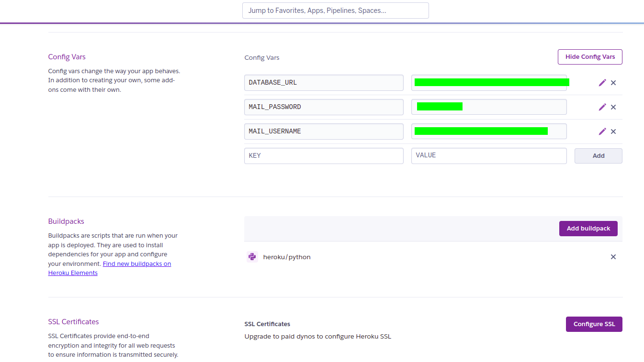Delete the DATABASE_URL config var
Image resolution: width=644 pixels, height=362 pixels.
(x=613, y=83)
